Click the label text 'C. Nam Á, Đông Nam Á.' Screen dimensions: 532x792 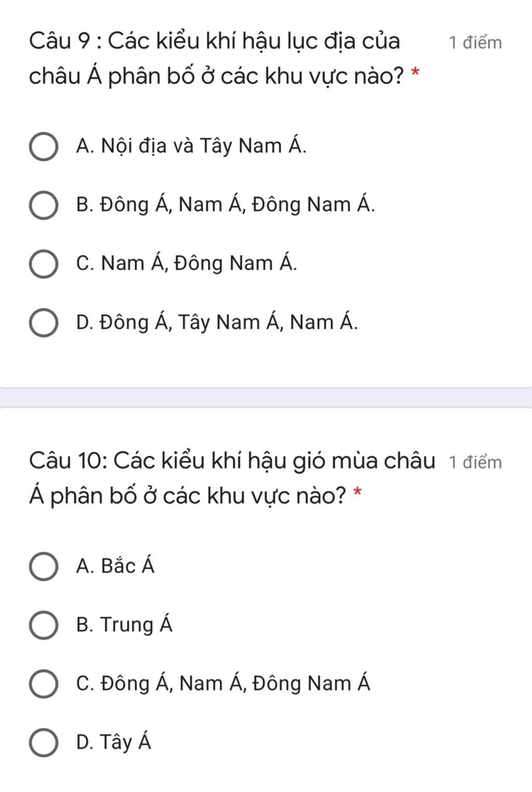pyautogui.click(x=187, y=263)
